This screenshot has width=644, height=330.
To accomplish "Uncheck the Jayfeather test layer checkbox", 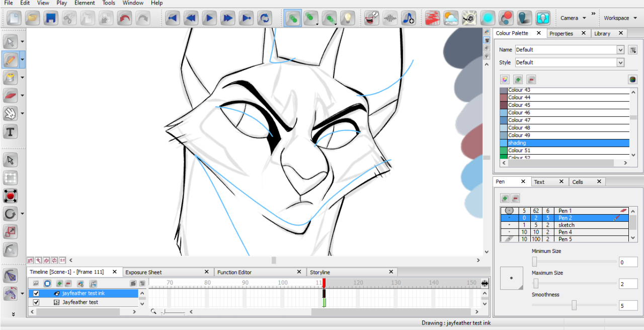I will [36, 302].
